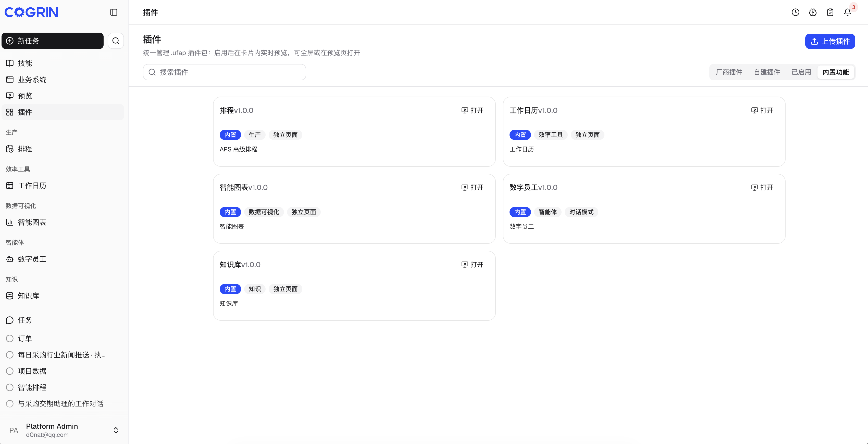Focus the 搜索插件 search field
Viewport: 868px width, 444px height.
(225, 72)
